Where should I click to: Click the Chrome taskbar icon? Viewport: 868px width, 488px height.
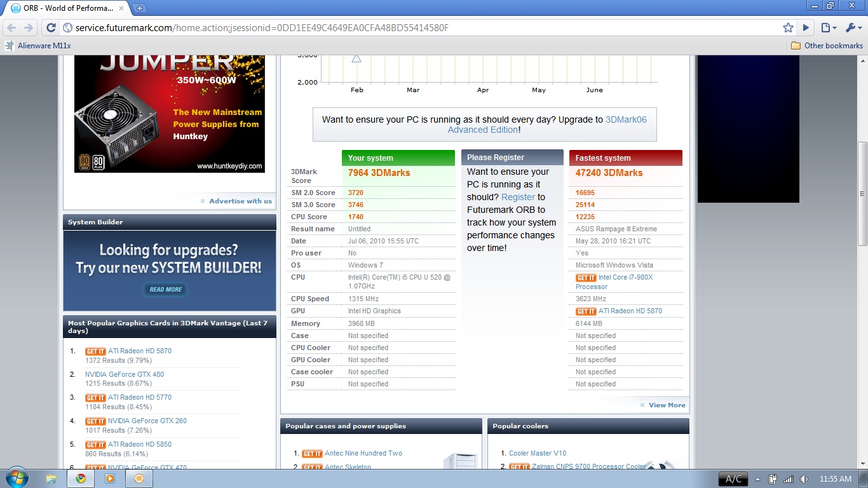click(81, 478)
